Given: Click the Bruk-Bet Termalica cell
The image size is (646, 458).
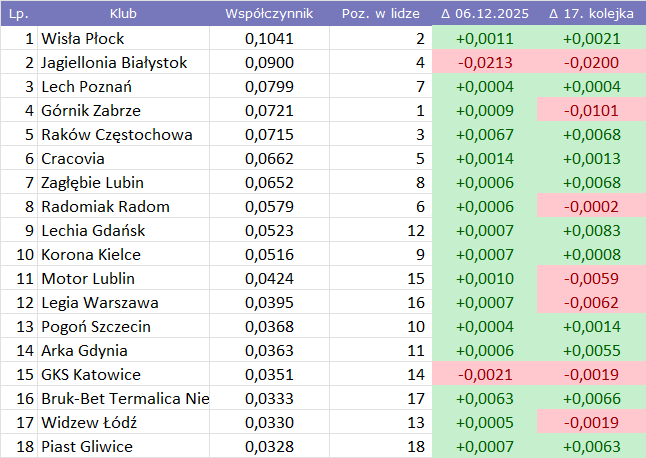Looking at the screenshot, I should pyautogui.click(x=125, y=399).
